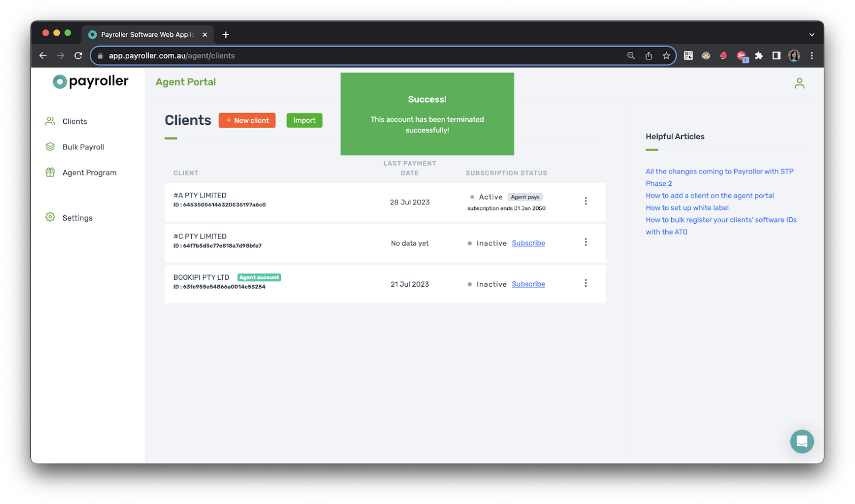Open the three-dot menu for BOOKIPI PTY LTD
This screenshot has height=504, width=855.
(586, 283)
